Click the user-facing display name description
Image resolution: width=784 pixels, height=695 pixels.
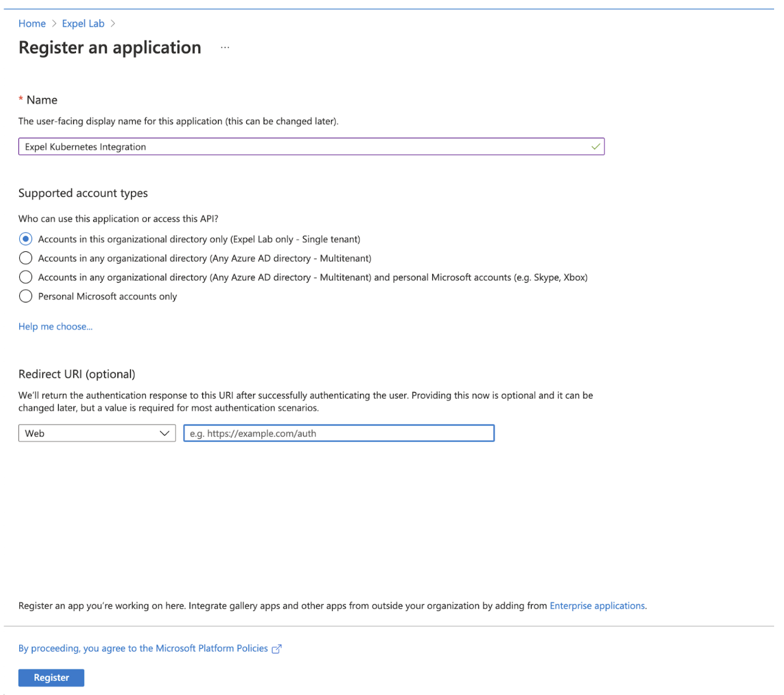tap(178, 121)
